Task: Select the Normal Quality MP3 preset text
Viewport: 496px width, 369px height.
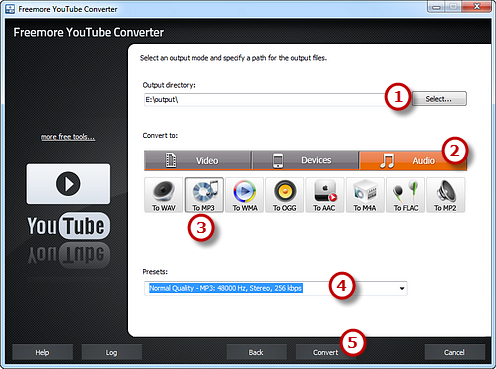Action: coord(226,288)
